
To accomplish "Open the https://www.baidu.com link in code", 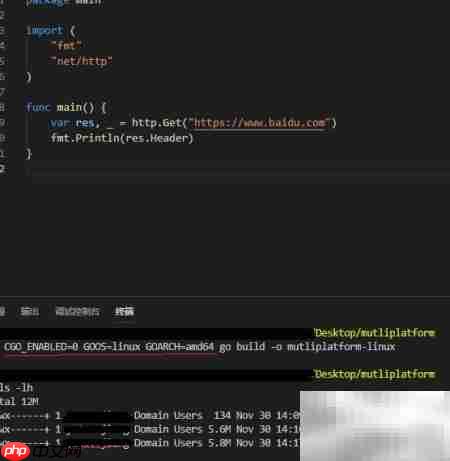I will 260,123.
